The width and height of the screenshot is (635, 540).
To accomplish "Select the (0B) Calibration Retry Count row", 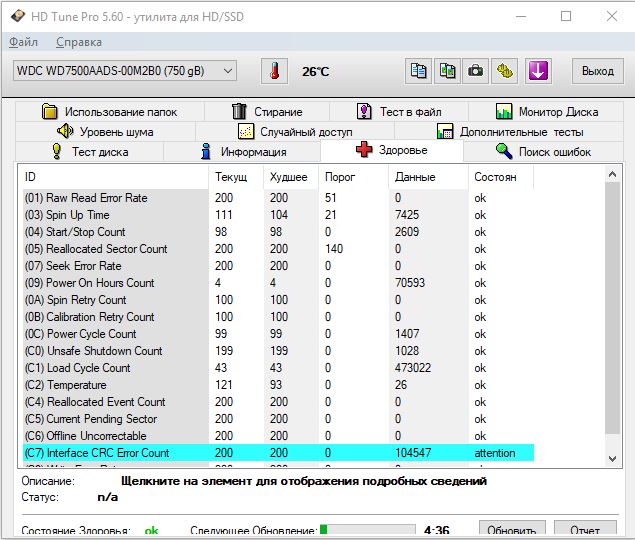I will pos(278,317).
